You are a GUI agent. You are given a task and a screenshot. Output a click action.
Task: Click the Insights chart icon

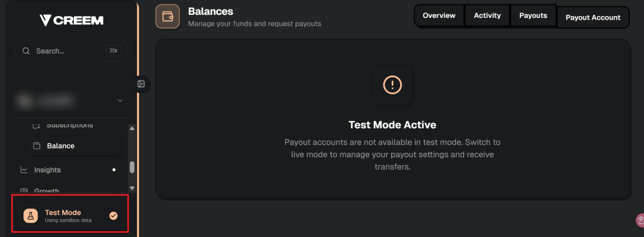[24, 170]
